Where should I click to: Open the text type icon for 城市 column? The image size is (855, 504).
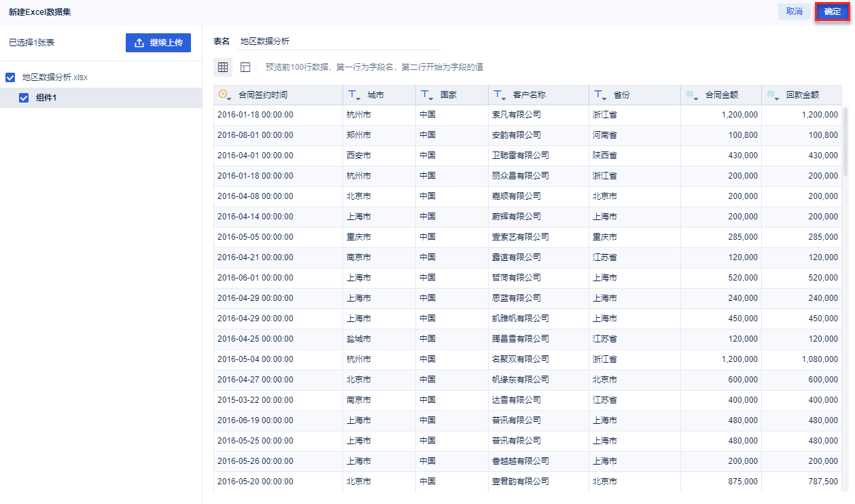point(354,95)
